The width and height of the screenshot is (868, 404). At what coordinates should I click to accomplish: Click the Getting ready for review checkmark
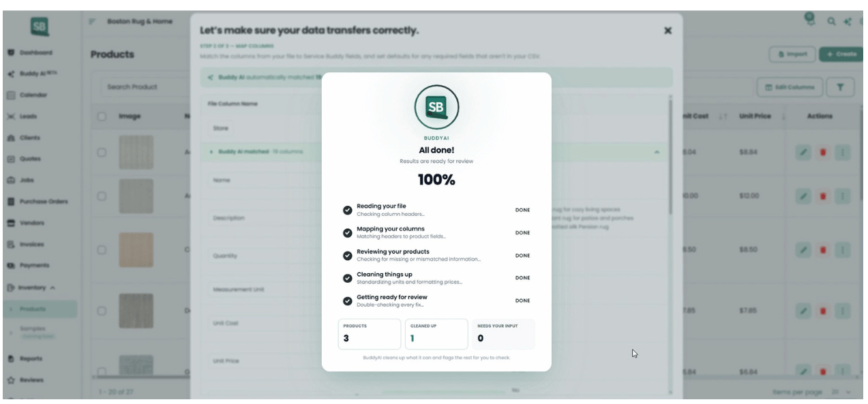pyautogui.click(x=348, y=300)
